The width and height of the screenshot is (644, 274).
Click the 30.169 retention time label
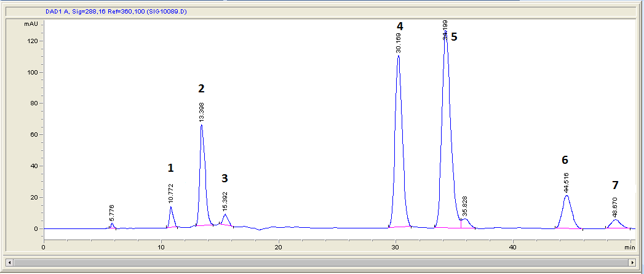399,43
